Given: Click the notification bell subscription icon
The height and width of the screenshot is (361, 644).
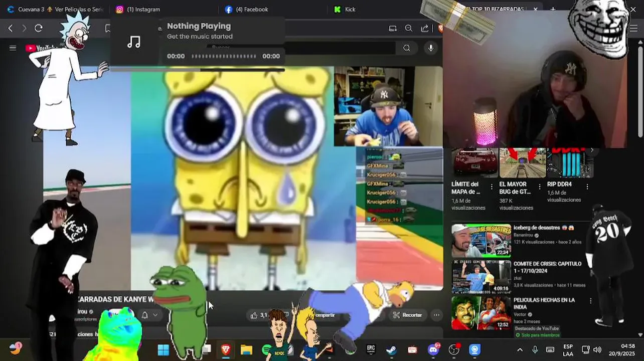Looking at the screenshot, I should pyautogui.click(x=144, y=315).
